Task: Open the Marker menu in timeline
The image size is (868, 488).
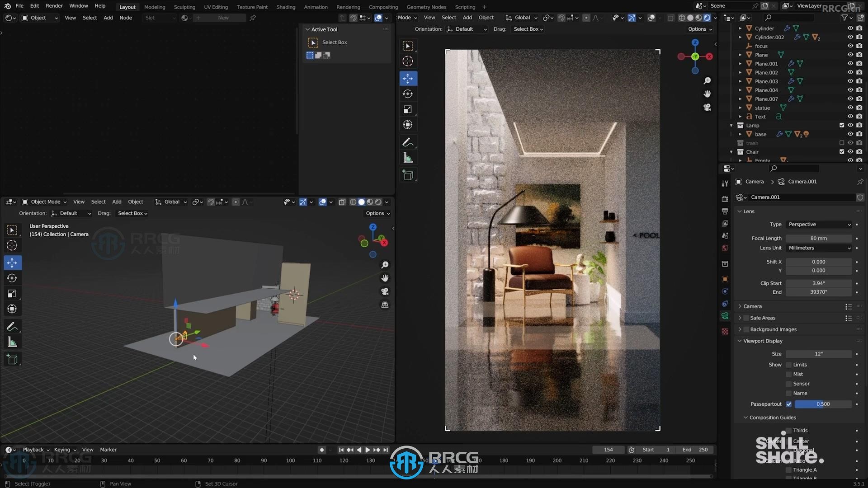Action: tap(108, 450)
